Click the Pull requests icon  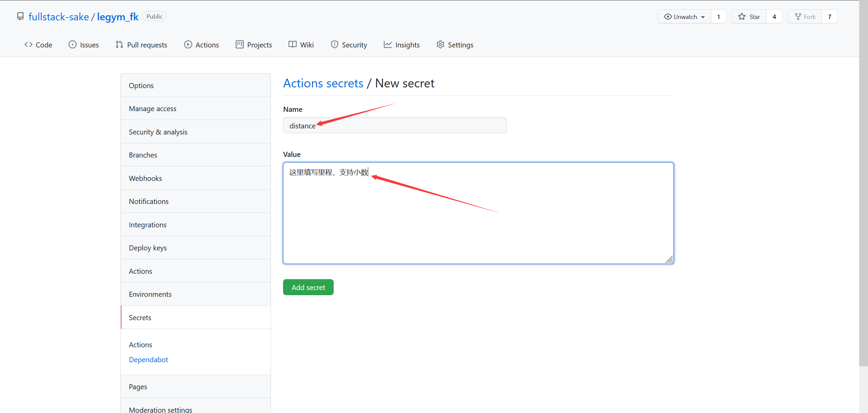[x=119, y=45]
